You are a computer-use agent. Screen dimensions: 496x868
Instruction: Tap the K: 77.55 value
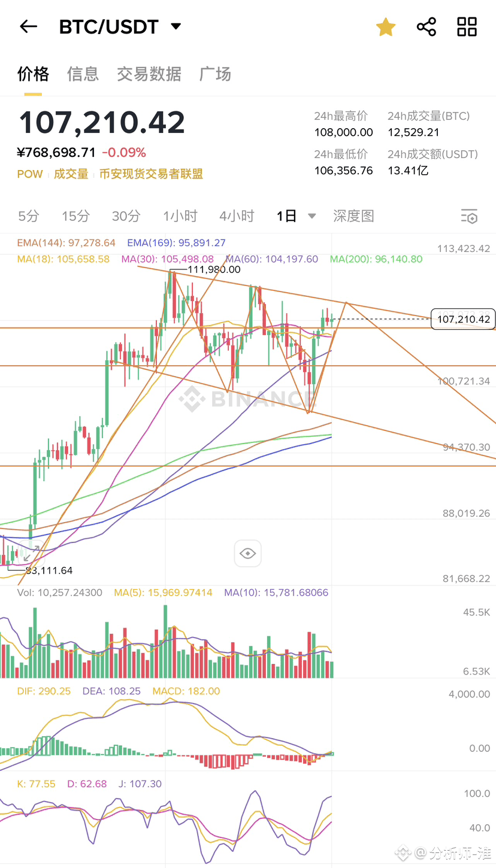(x=36, y=784)
